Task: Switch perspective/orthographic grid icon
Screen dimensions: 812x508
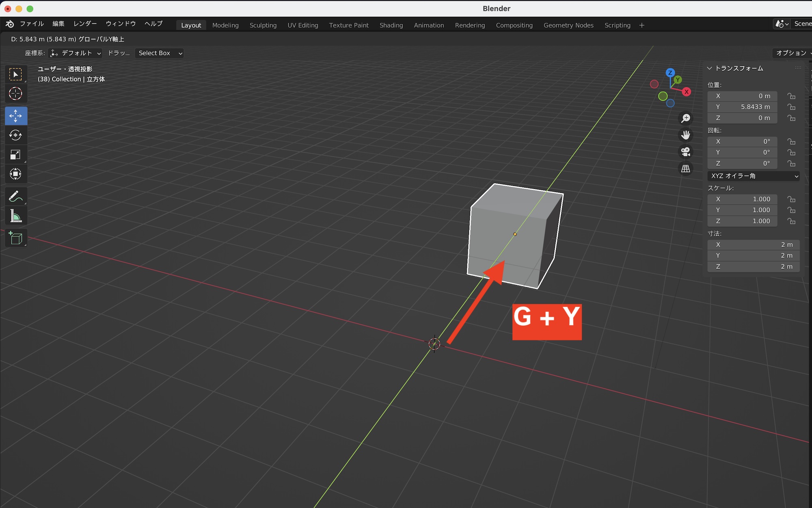Action: click(686, 169)
